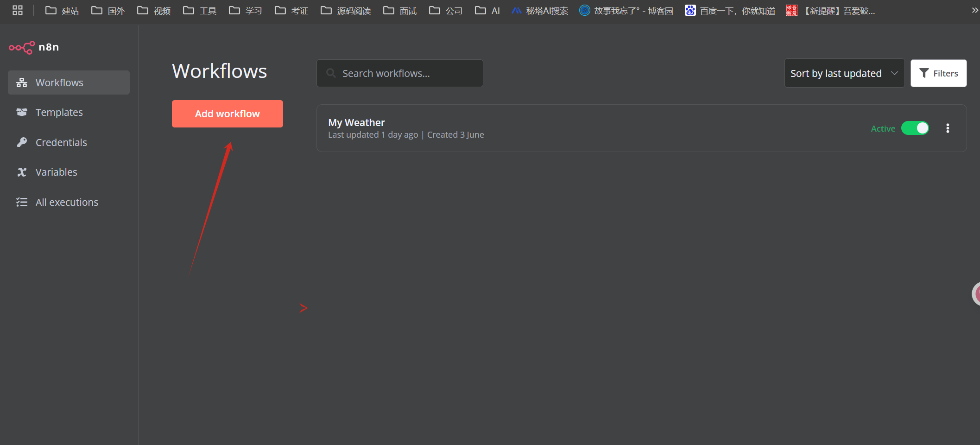Go to Credentials in the sidebar
Viewport: 980px width, 445px height.
pyautogui.click(x=69, y=142)
